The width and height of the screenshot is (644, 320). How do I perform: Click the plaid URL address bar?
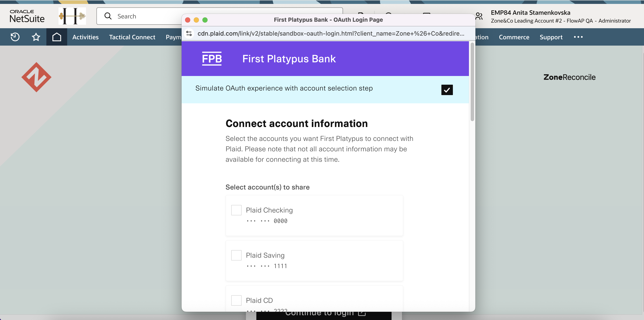[x=331, y=33]
